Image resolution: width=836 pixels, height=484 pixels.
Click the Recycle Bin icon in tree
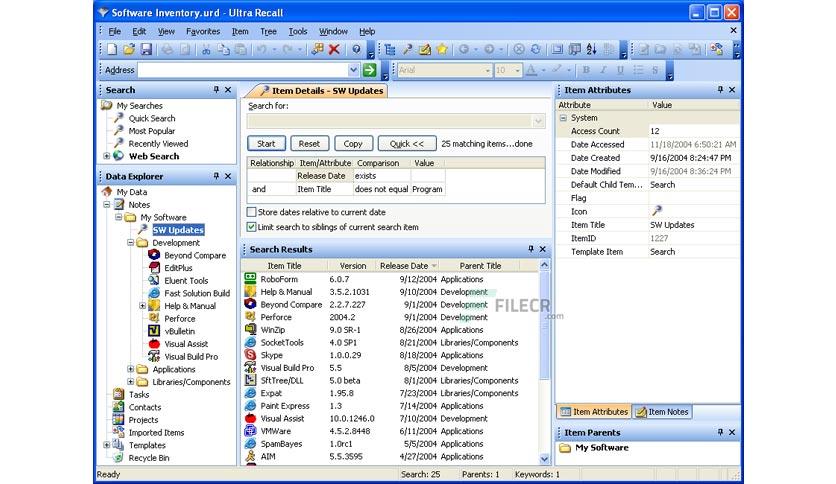tap(118, 457)
